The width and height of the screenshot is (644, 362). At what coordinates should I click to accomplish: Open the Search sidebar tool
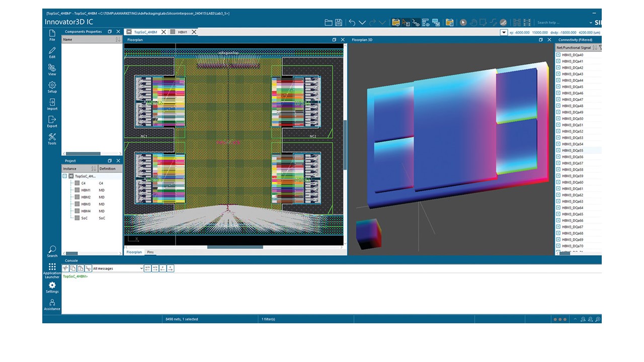tap(52, 251)
